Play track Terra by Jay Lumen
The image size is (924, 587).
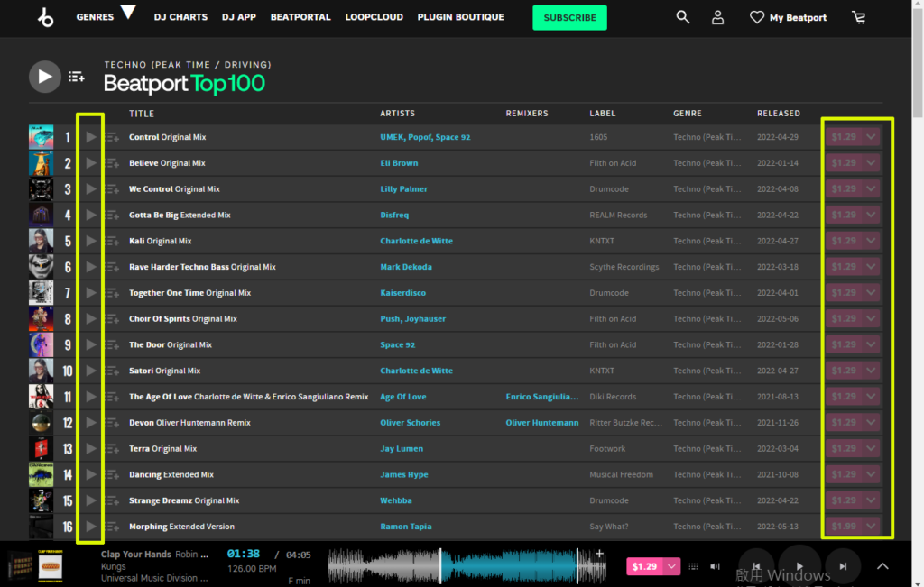tap(91, 449)
